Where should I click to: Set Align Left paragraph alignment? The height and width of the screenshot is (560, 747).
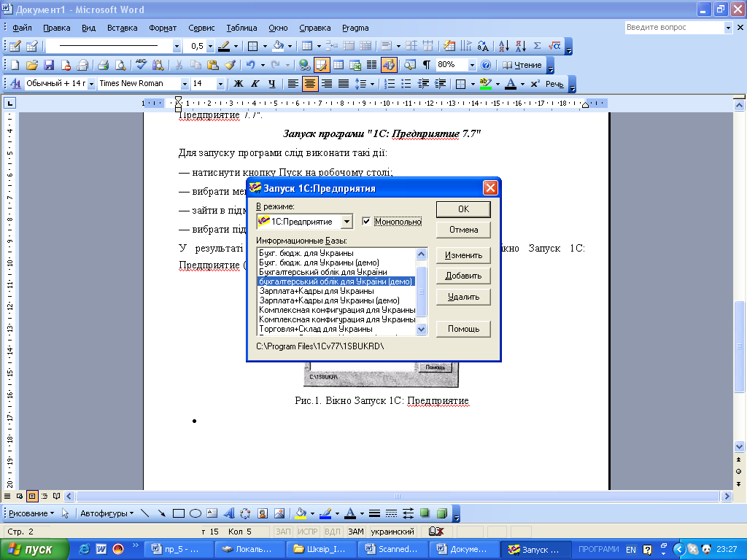pyautogui.click(x=293, y=84)
